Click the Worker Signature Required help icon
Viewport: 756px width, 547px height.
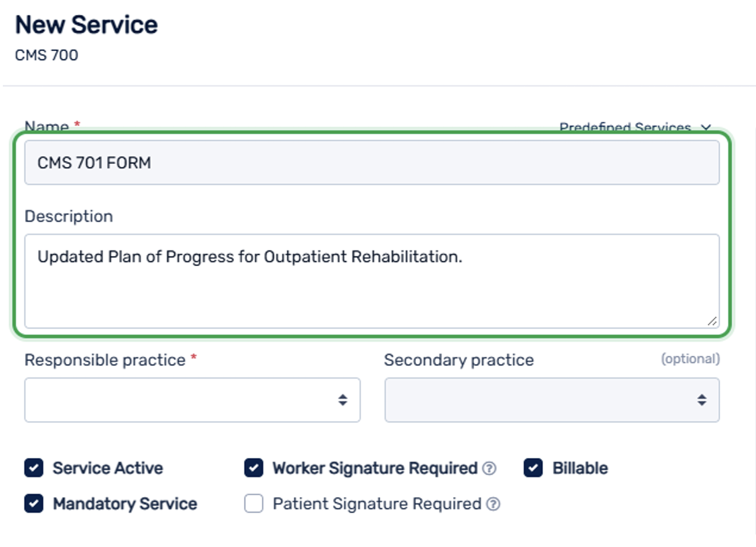pyautogui.click(x=489, y=469)
